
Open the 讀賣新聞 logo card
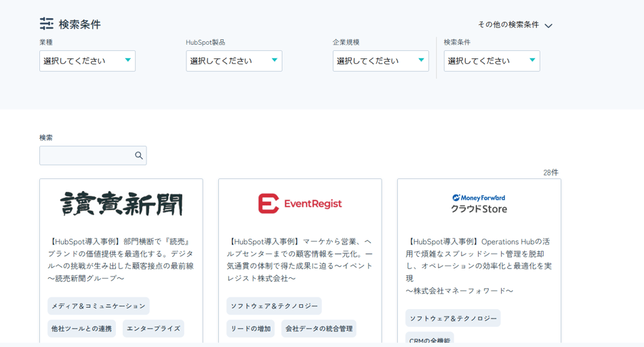[x=121, y=204]
